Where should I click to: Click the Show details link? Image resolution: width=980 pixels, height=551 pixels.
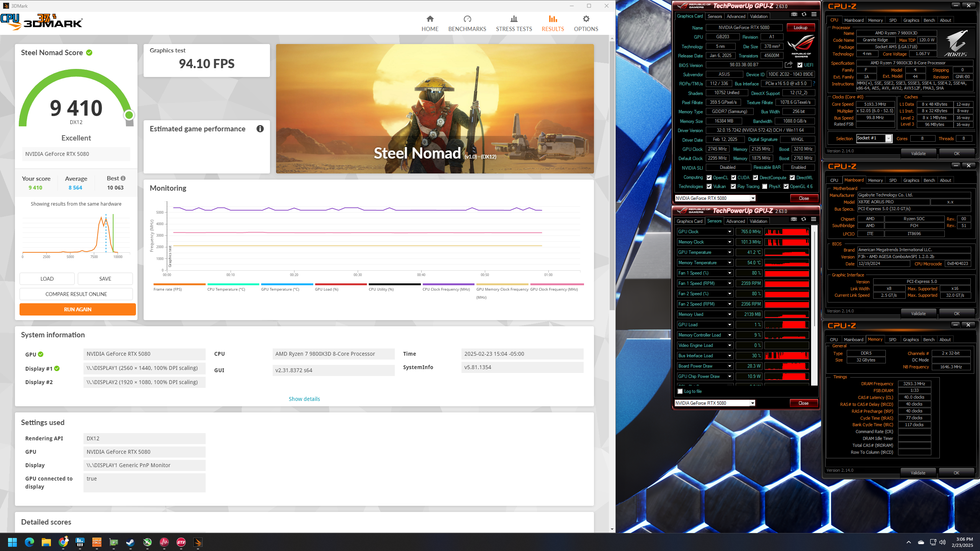point(304,399)
